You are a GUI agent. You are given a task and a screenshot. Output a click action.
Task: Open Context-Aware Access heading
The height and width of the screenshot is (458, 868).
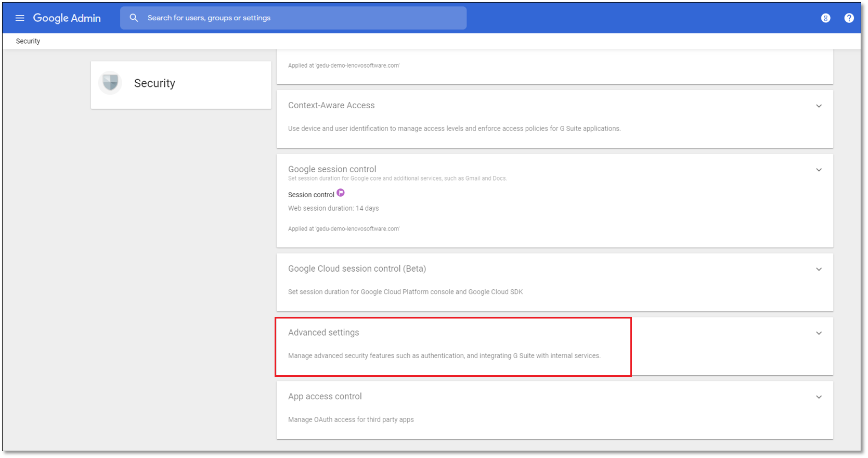pyautogui.click(x=331, y=106)
